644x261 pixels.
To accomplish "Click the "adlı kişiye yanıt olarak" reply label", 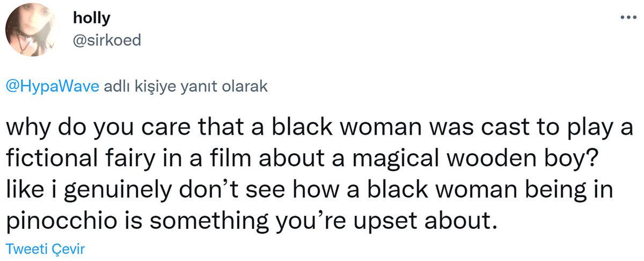I will [x=184, y=87].
